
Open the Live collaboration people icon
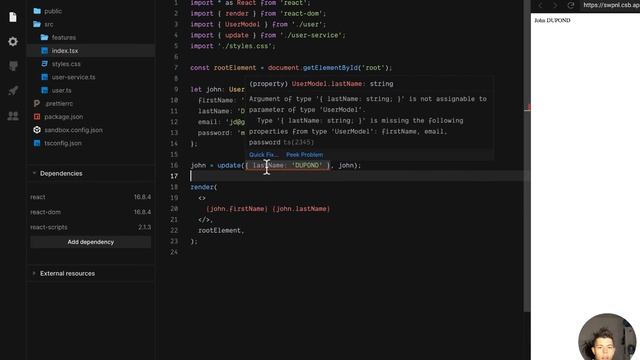point(13,116)
